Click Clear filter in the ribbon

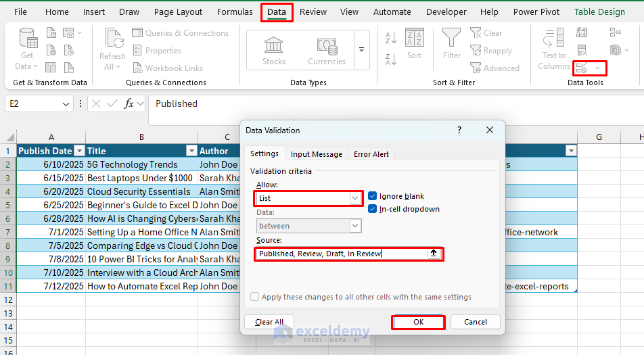(x=486, y=33)
